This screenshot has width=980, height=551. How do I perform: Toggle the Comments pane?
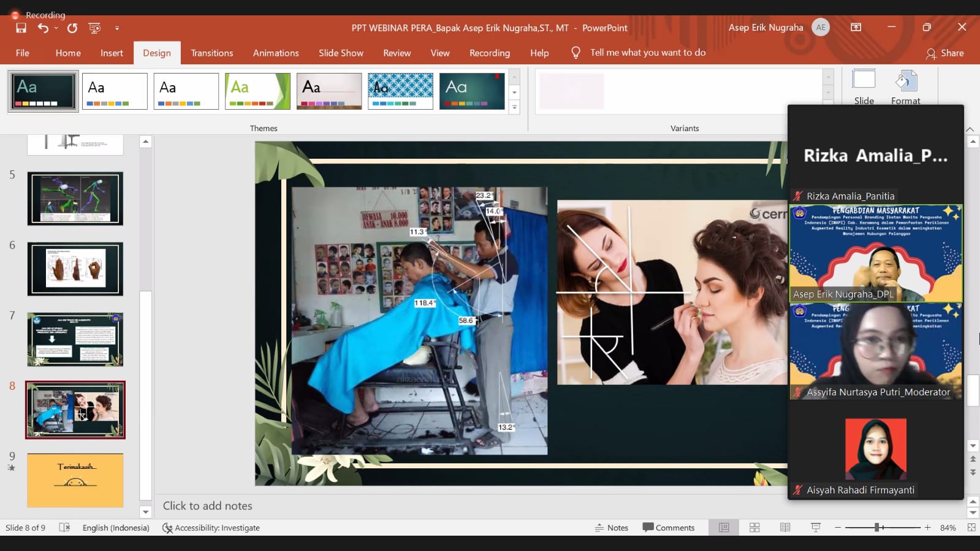668,528
